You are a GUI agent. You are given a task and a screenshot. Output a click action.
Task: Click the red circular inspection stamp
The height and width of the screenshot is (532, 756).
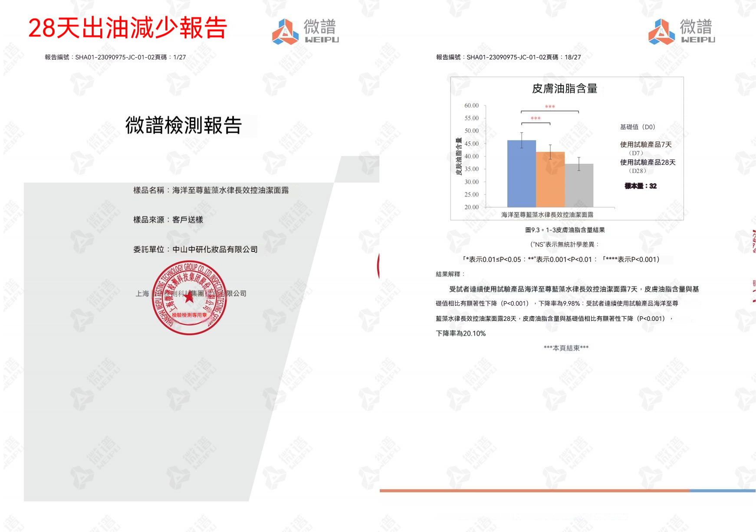pos(189,297)
